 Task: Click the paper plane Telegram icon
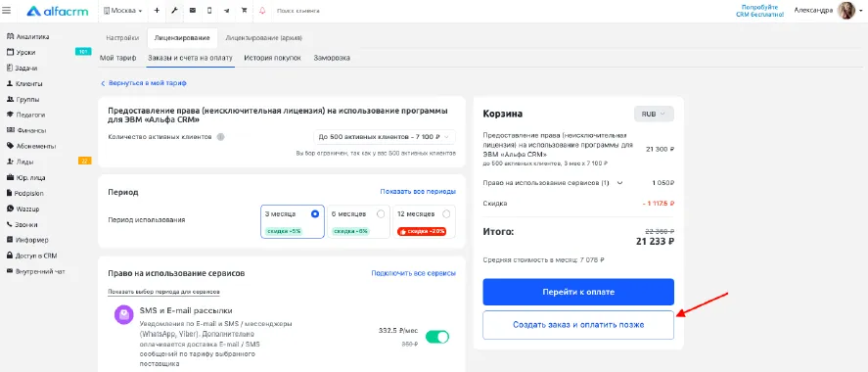(227, 11)
